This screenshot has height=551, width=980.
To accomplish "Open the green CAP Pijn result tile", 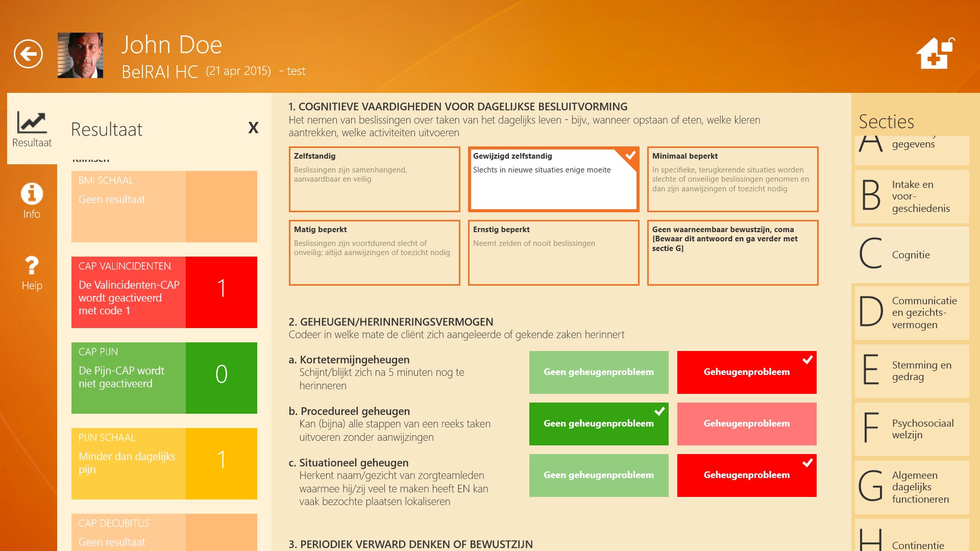I will click(x=164, y=378).
